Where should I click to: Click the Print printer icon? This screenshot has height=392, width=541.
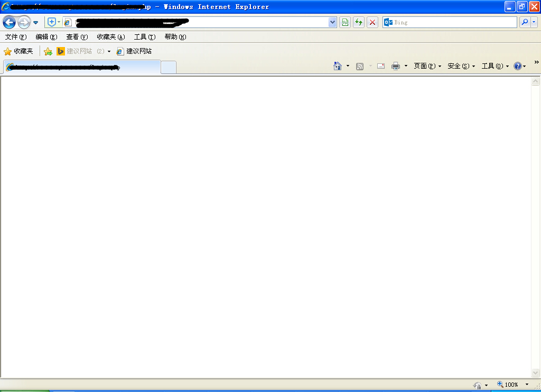(396, 66)
